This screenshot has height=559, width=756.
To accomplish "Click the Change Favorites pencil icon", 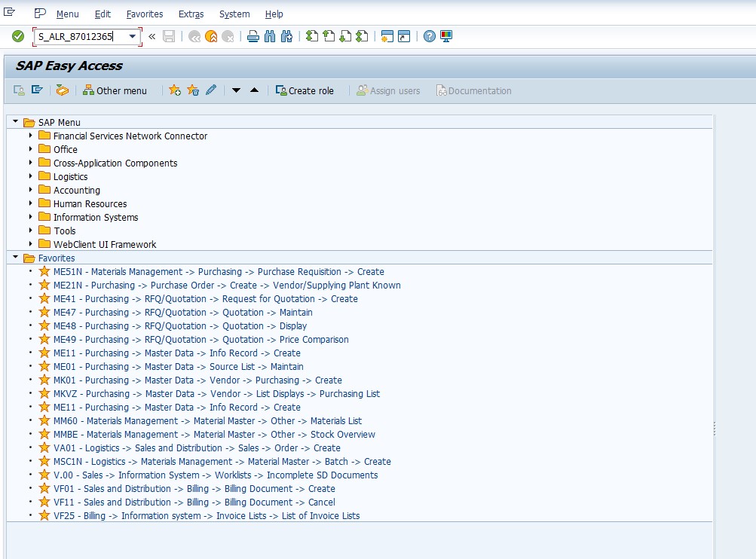I will pyautogui.click(x=211, y=90).
